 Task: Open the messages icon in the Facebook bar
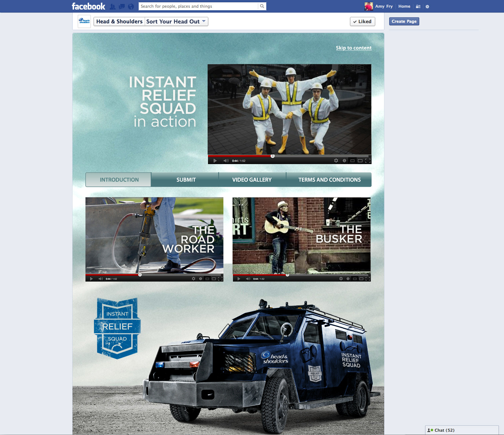122,6
